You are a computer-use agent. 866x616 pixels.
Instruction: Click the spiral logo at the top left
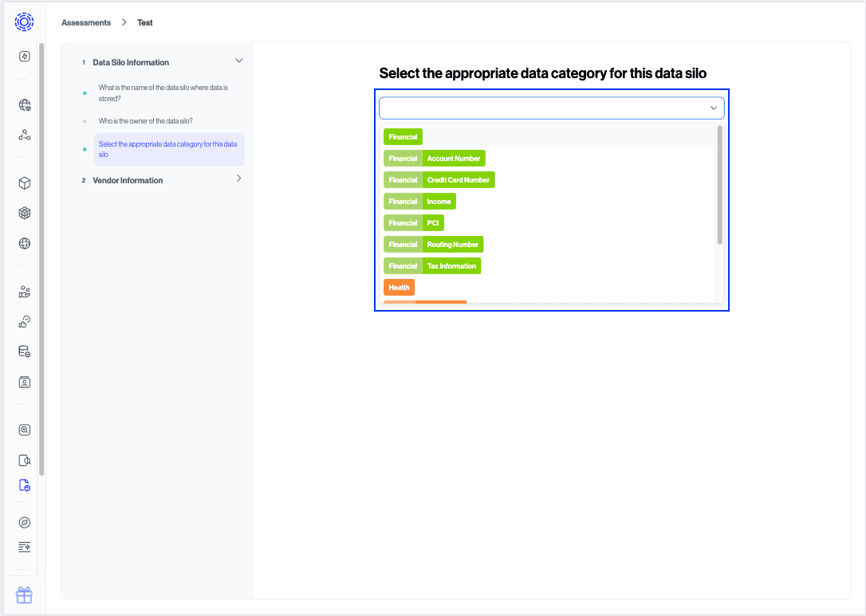(24, 22)
